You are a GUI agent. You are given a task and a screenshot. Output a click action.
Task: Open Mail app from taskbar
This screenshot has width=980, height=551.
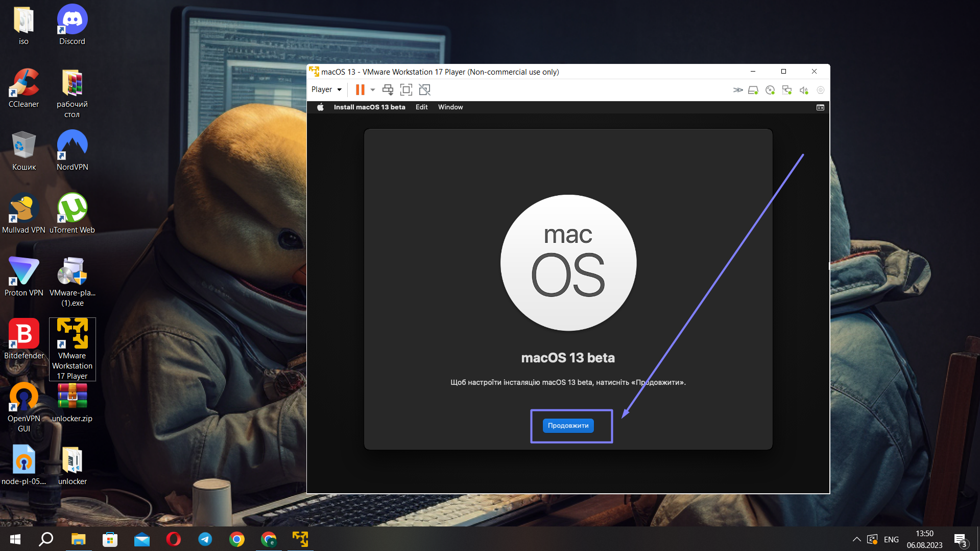point(141,539)
